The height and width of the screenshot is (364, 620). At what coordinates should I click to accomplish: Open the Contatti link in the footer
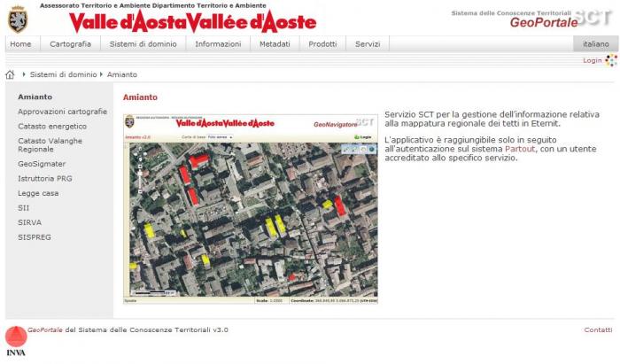[x=598, y=329]
